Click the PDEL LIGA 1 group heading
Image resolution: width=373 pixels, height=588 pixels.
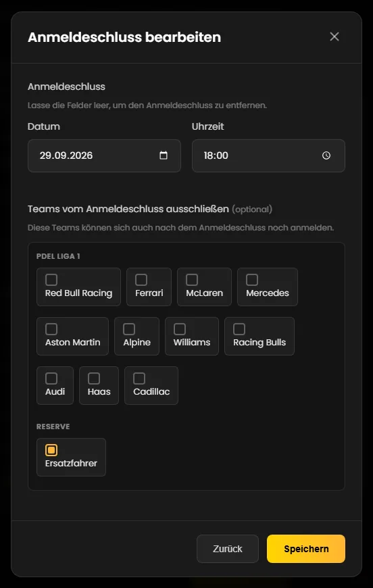point(58,256)
